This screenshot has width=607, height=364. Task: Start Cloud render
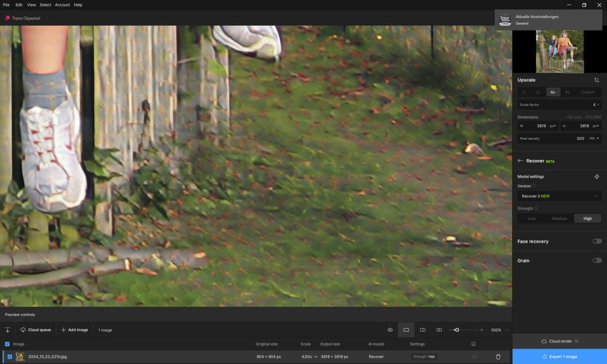(559, 341)
